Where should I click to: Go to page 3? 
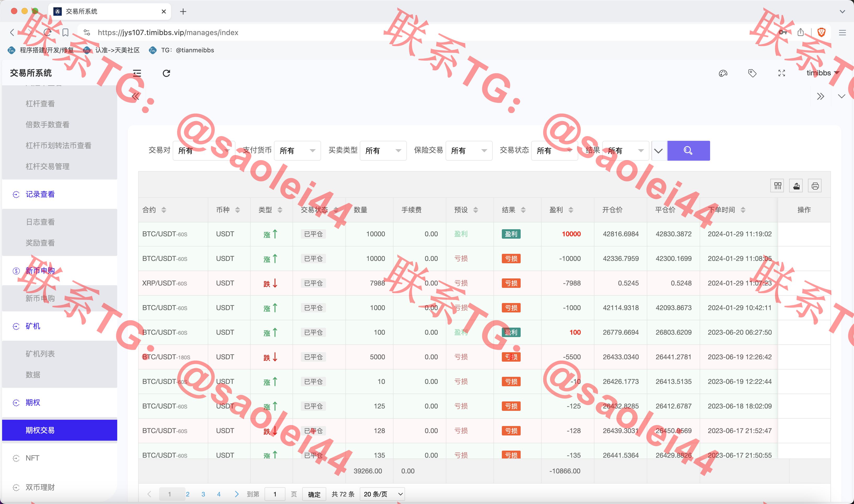203,494
